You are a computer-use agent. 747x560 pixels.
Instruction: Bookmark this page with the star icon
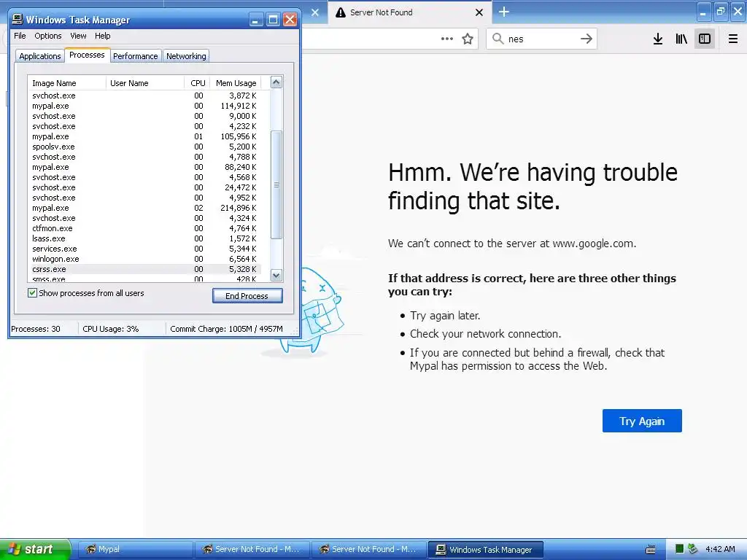[x=468, y=39]
